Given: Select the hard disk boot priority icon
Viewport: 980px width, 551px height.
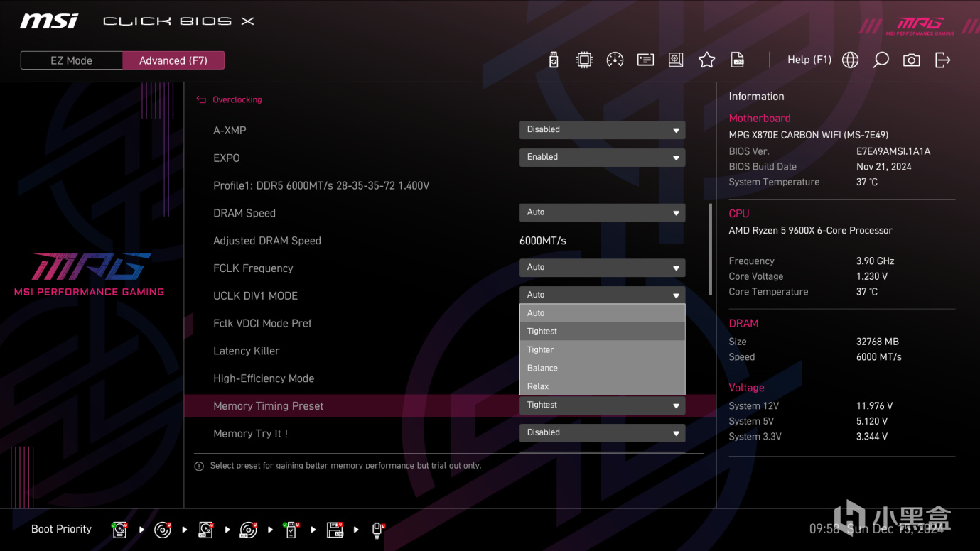Looking at the screenshot, I should coord(119,530).
